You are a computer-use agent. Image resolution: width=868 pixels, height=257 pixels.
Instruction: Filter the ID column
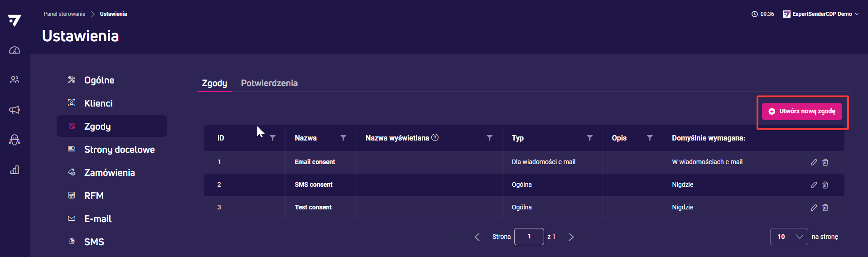coord(273,138)
